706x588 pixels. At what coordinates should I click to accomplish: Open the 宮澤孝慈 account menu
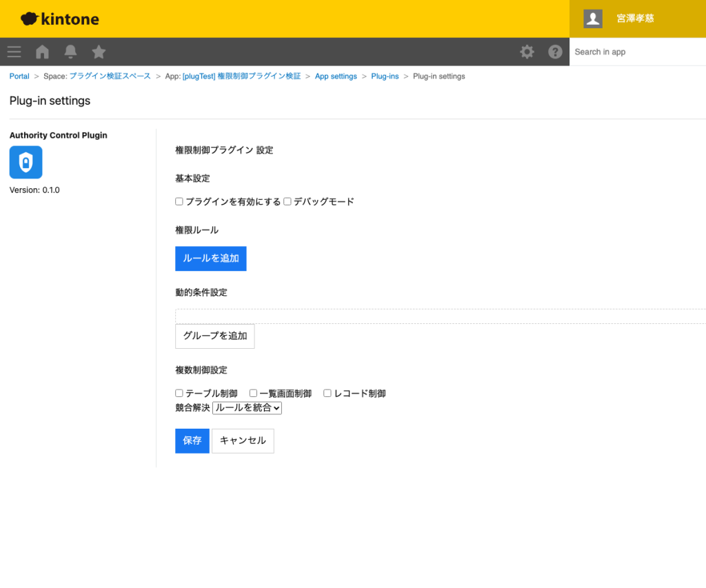[635, 19]
